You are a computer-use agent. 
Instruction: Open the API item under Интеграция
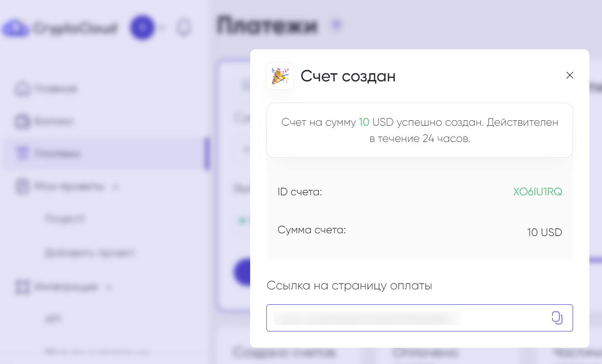tap(53, 319)
